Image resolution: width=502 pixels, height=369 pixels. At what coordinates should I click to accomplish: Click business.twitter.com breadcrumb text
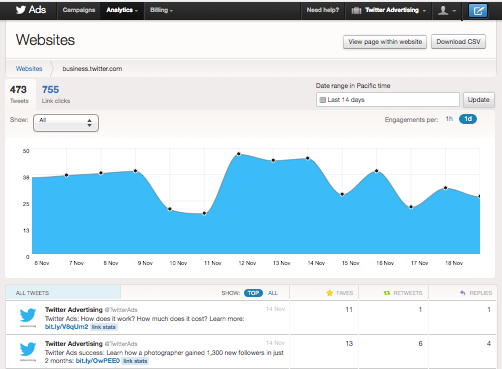[x=92, y=69]
